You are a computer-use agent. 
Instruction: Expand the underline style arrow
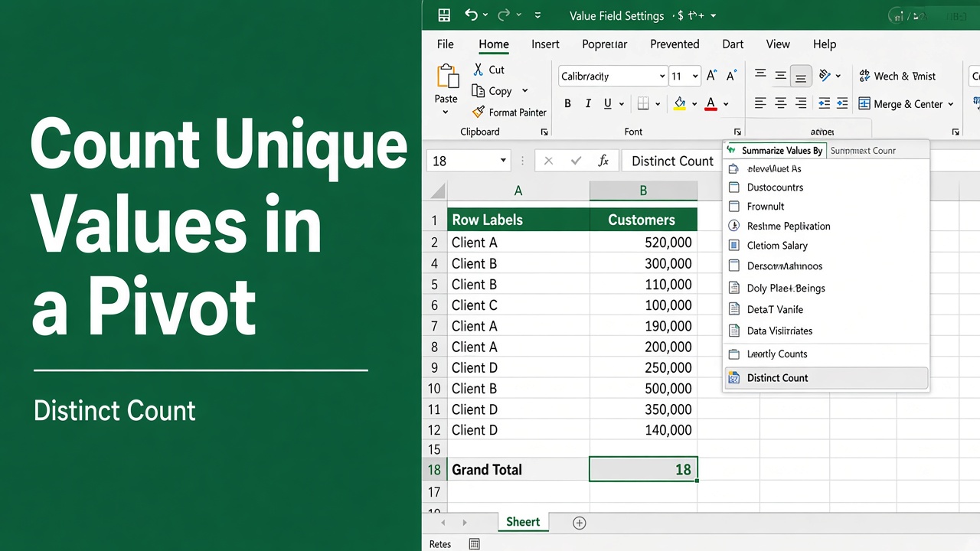622,104
